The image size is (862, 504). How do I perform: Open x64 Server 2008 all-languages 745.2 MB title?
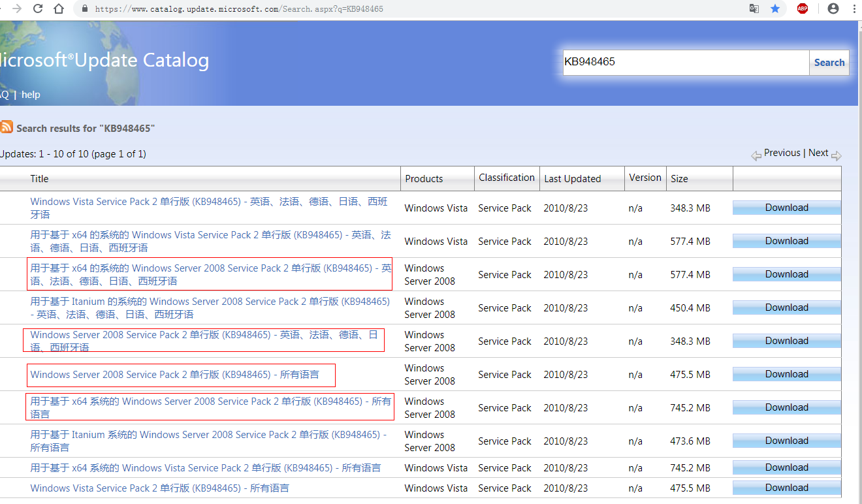[x=211, y=407]
